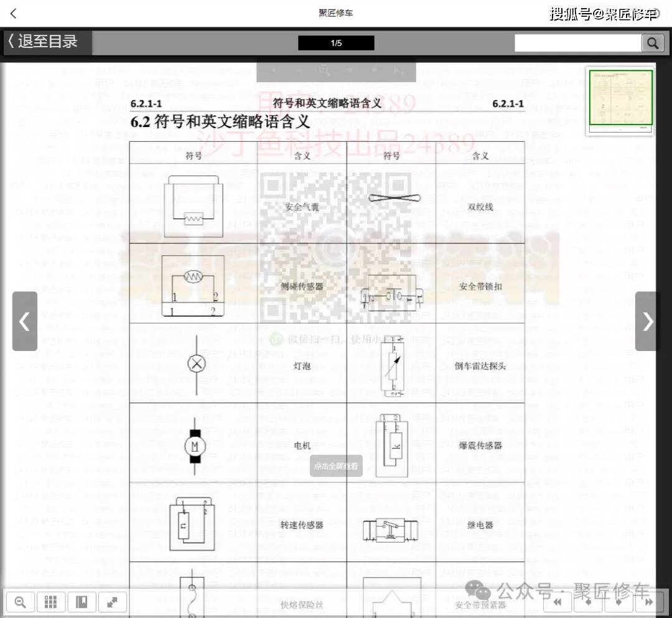Click the next page arrow in bottom-right toolbar
672x618 pixels.
tap(619, 602)
